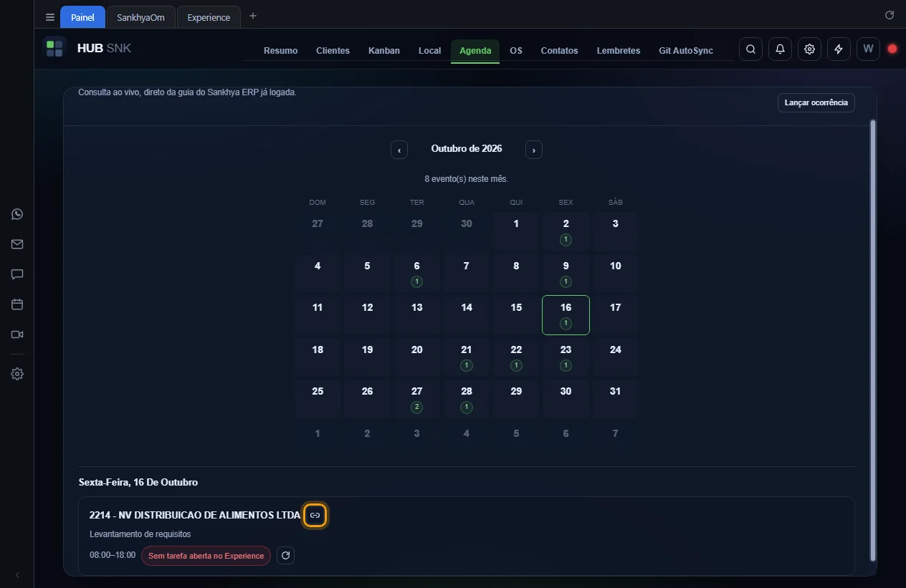Click the 'Levantamento de requisitos' text
906x588 pixels.
[140, 534]
